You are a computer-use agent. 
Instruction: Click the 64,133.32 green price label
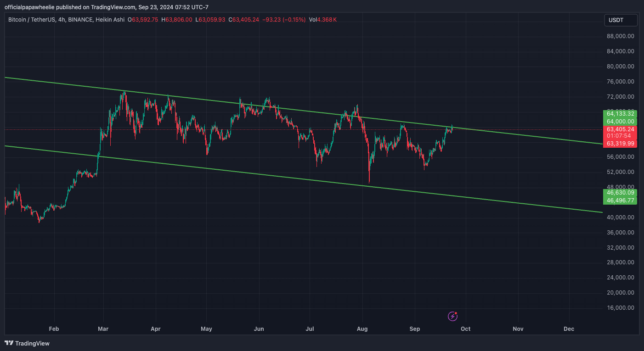[620, 113]
